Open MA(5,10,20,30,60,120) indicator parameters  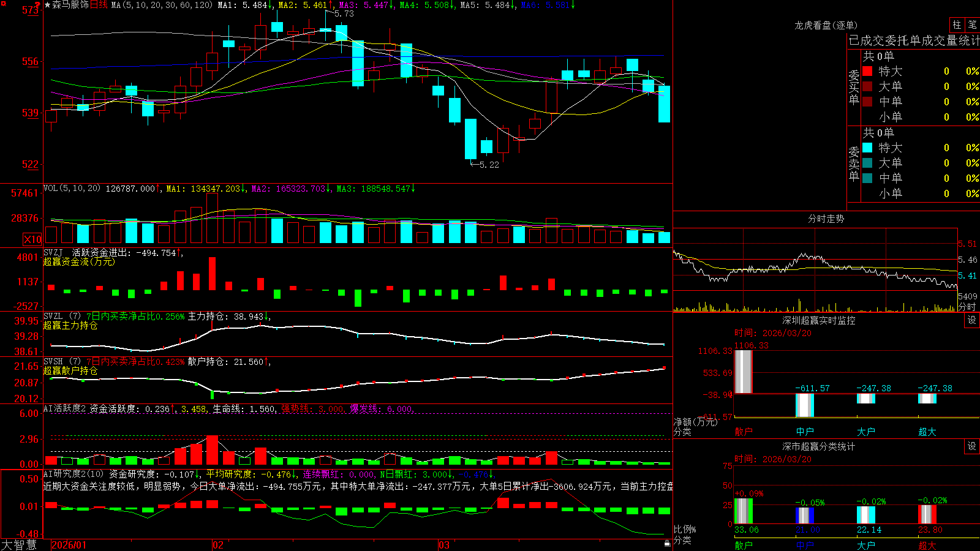tap(162, 5)
